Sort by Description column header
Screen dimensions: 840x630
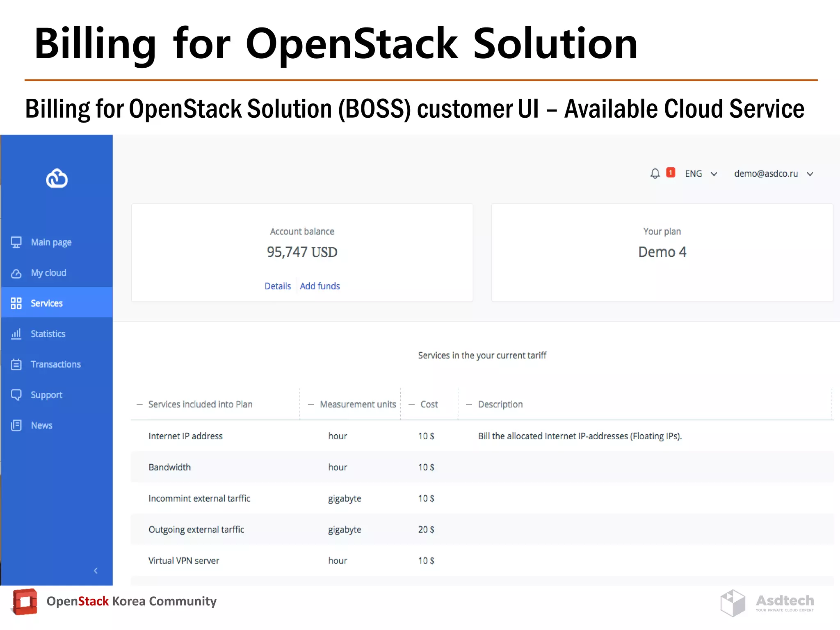tap(500, 404)
